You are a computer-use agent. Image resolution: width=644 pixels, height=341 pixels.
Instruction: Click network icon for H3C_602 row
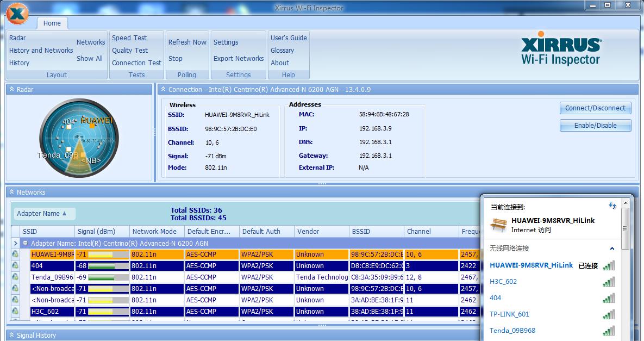[x=15, y=312]
